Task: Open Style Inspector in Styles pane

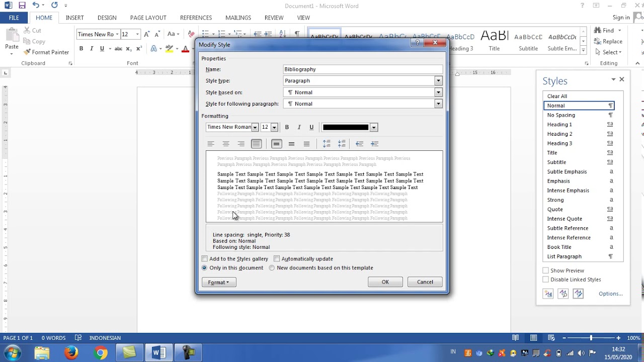Action: [x=563, y=294]
